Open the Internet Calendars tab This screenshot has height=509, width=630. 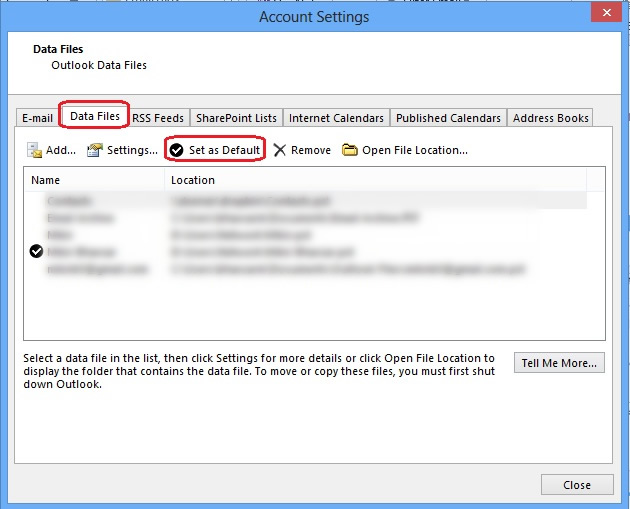click(x=336, y=118)
